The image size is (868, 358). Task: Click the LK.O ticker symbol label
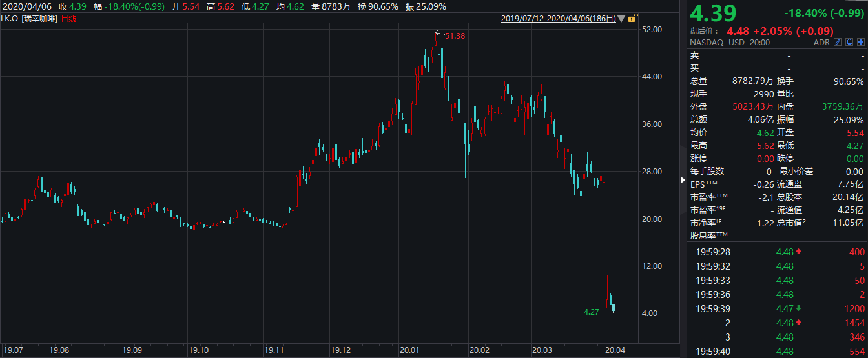point(11,19)
